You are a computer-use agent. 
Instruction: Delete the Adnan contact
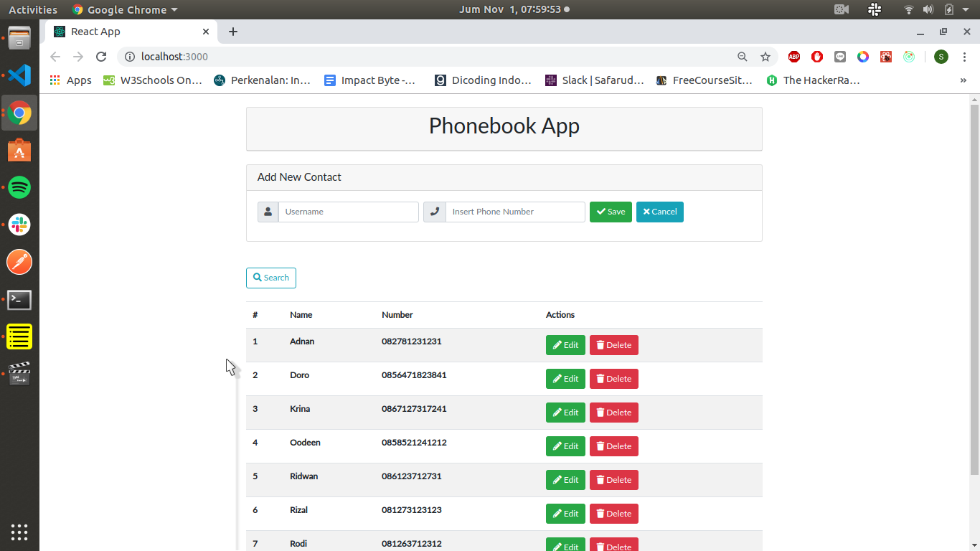coord(613,345)
